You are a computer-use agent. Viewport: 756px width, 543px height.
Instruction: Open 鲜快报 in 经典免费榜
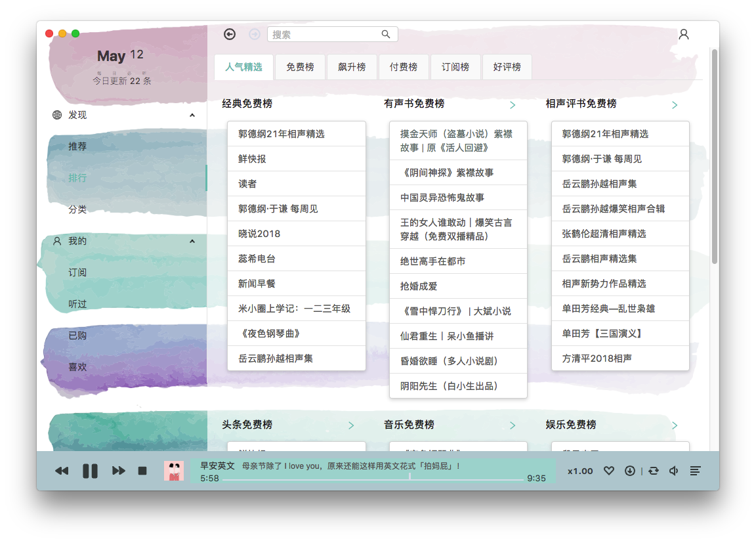(297, 159)
